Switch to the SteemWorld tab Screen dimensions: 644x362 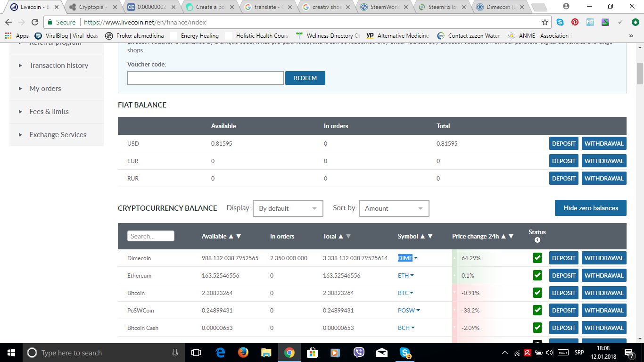(384, 7)
